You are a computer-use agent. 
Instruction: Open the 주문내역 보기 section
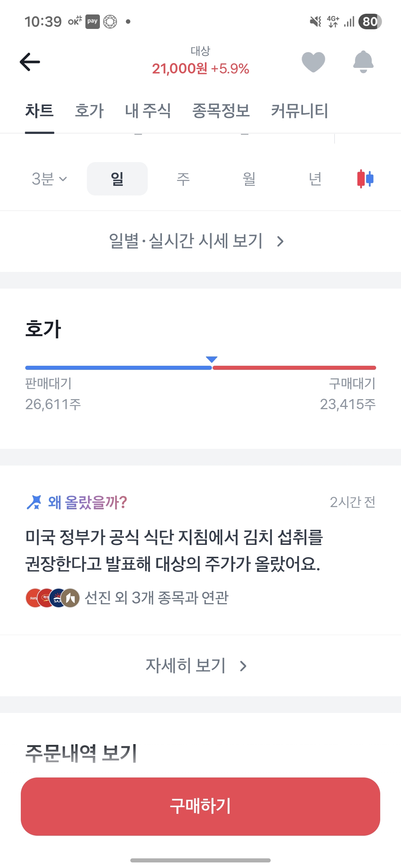click(81, 753)
